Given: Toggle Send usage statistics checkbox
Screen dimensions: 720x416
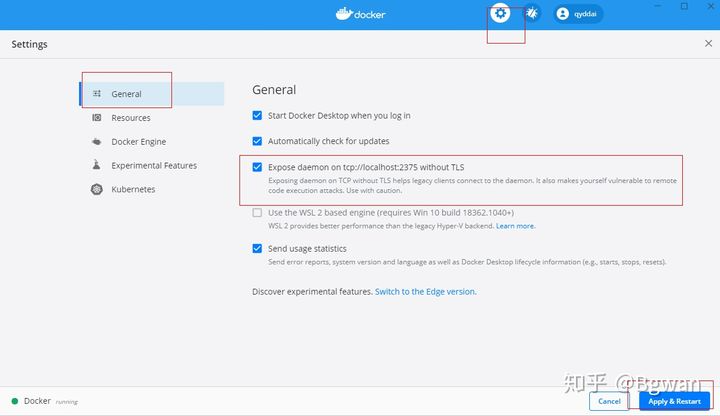Looking at the screenshot, I should pos(257,248).
